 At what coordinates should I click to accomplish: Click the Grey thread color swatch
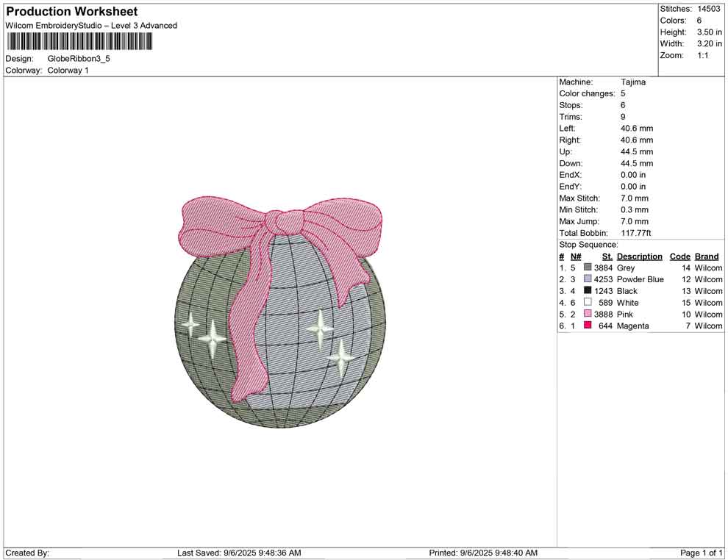[x=588, y=268]
